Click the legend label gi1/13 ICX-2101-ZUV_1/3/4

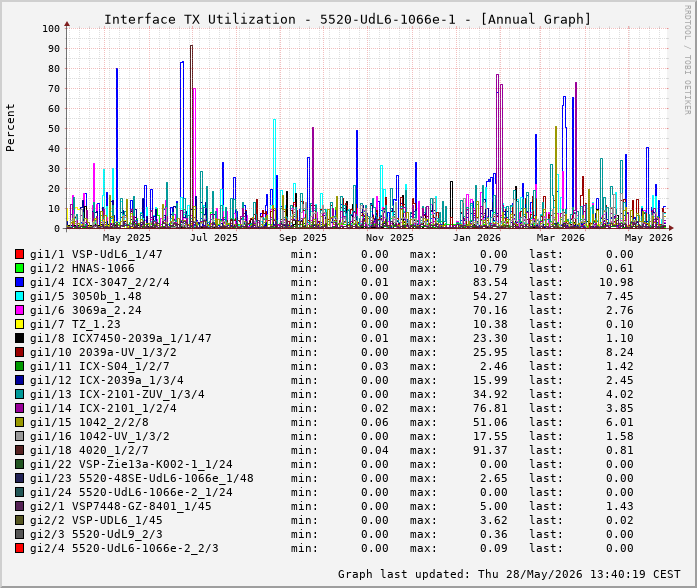click(x=117, y=394)
